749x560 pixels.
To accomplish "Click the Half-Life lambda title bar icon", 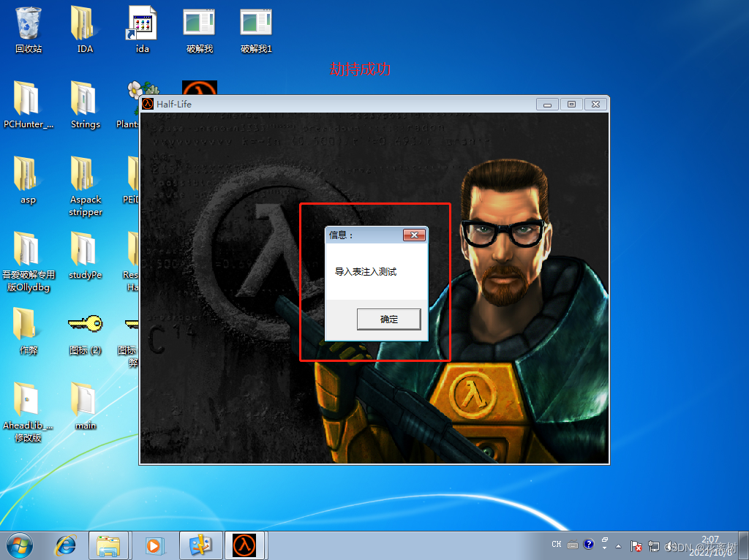I will (x=148, y=104).
